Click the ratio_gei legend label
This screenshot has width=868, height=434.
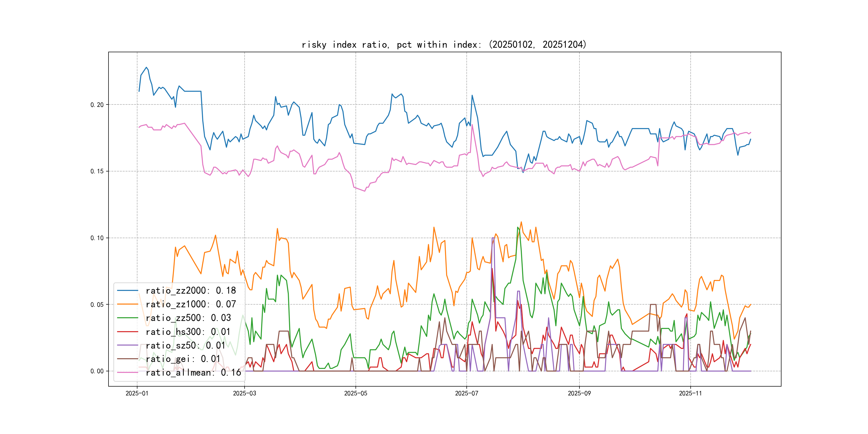(x=183, y=359)
